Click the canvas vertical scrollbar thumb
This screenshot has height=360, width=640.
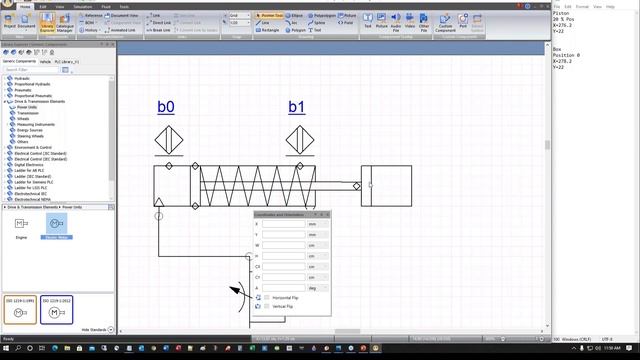tap(547, 144)
